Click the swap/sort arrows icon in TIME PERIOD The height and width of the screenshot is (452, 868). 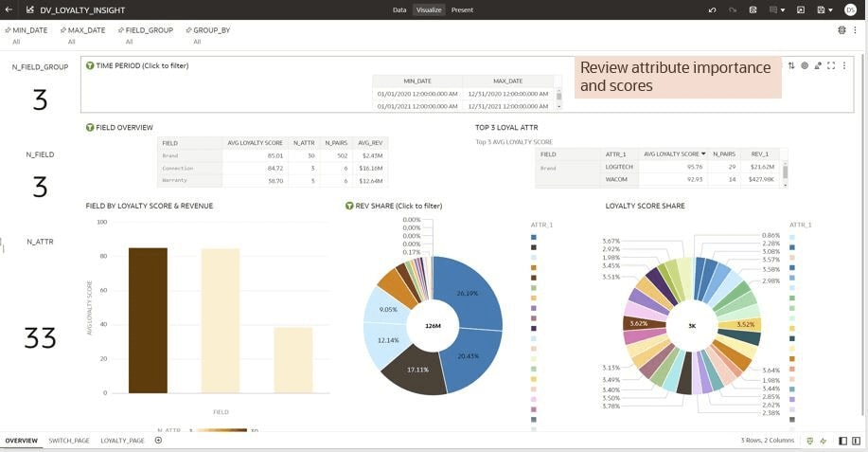pos(791,65)
